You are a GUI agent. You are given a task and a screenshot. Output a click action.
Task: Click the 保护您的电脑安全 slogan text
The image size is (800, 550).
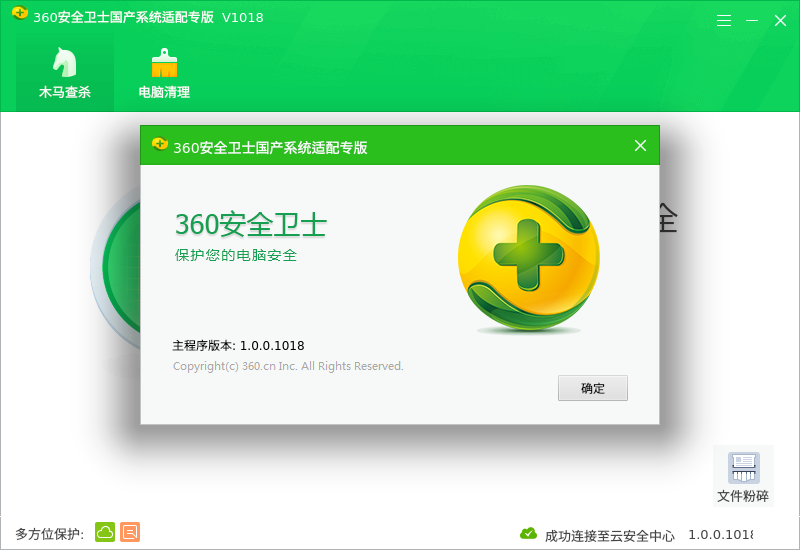[x=236, y=255]
